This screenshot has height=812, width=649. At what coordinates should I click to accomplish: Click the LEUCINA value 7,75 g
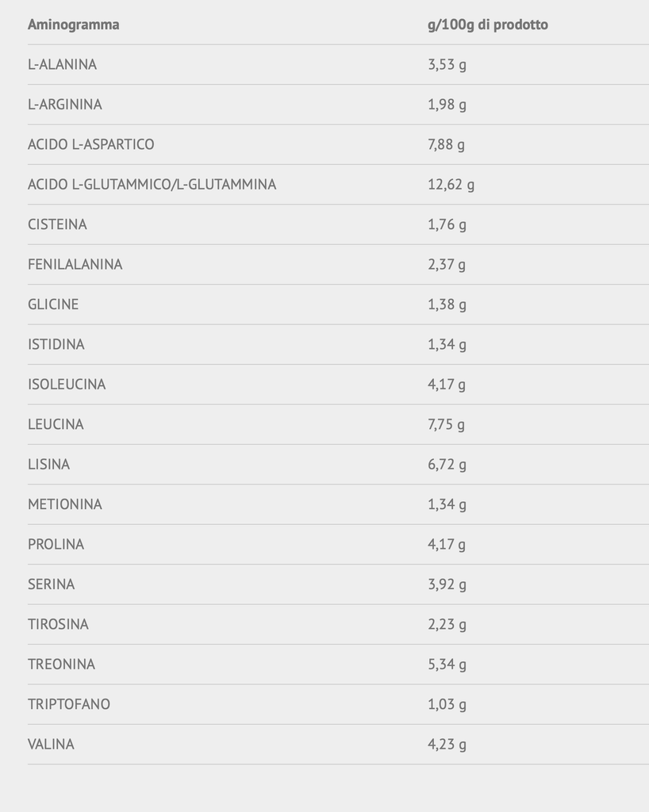coord(447,425)
